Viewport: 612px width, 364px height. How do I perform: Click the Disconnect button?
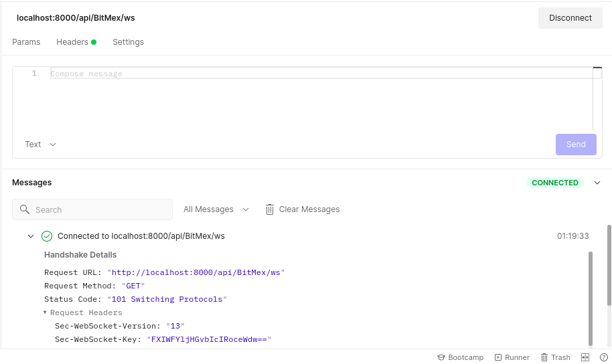(x=570, y=18)
